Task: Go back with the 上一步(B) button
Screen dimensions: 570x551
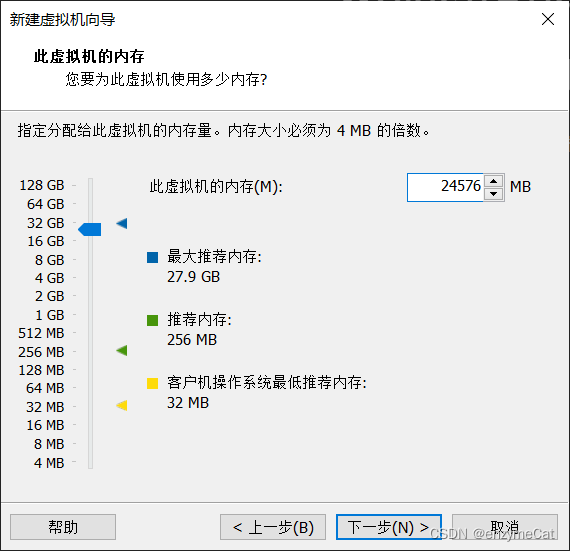Action: pos(273,527)
